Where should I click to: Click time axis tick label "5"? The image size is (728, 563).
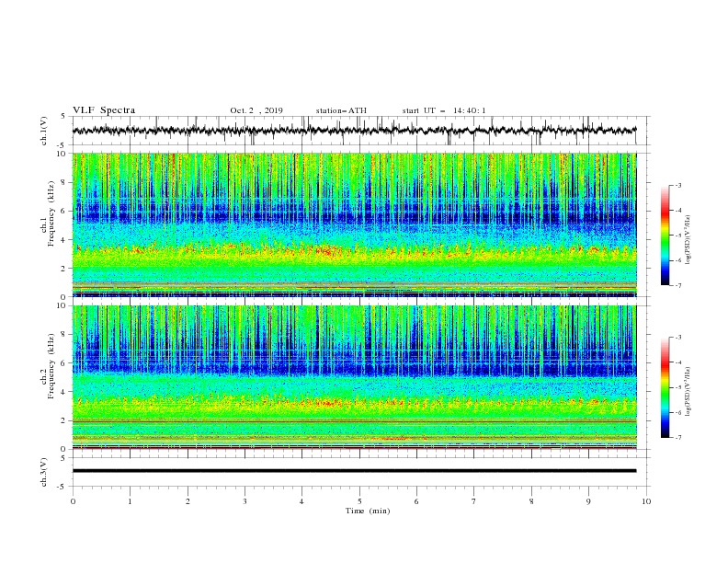pos(359,501)
